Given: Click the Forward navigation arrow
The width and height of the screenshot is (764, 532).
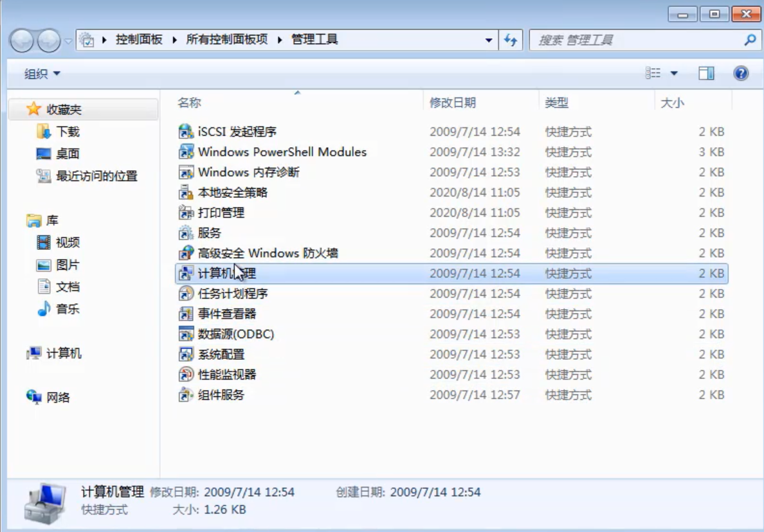Looking at the screenshot, I should [49, 40].
